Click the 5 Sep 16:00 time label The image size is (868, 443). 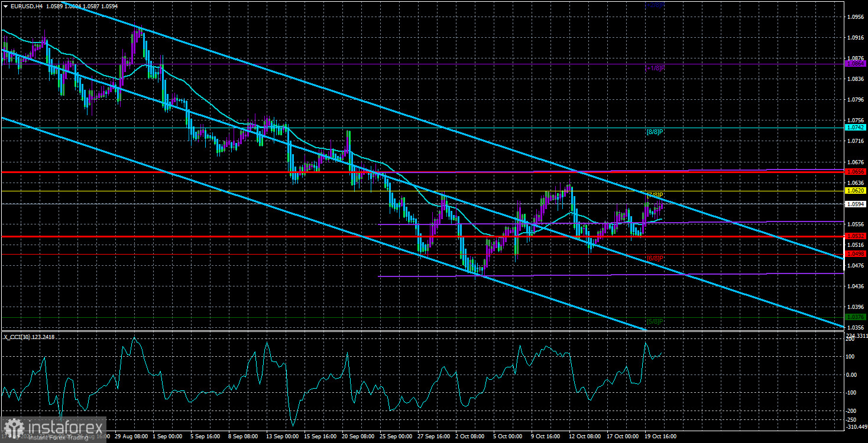click(204, 437)
